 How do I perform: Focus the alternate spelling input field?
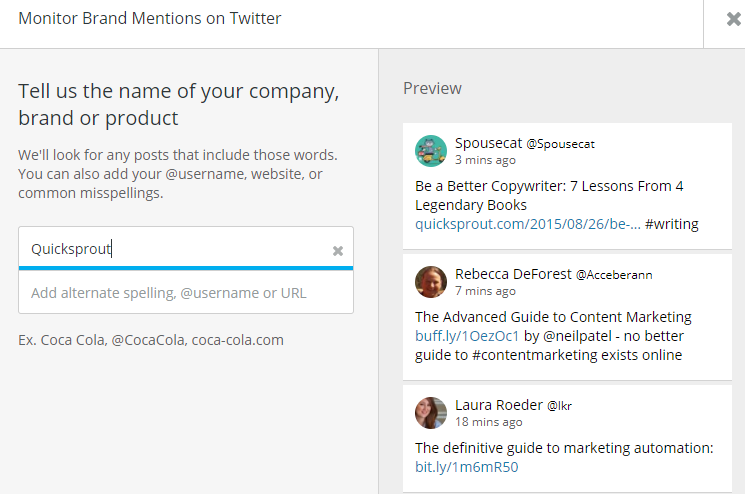pyautogui.click(x=186, y=293)
